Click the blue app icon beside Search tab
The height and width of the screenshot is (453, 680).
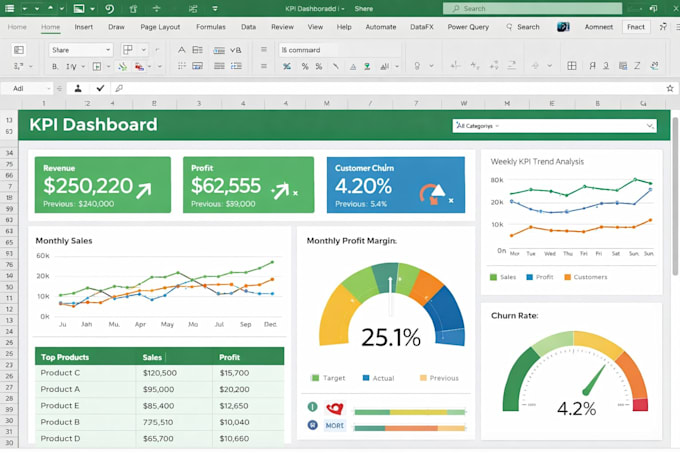click(563, 27)
